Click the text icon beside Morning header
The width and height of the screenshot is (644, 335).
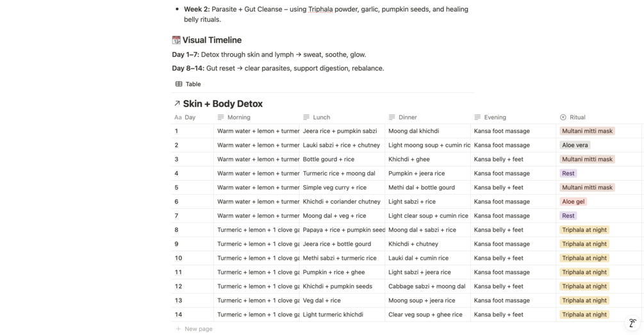coord(221,118)
